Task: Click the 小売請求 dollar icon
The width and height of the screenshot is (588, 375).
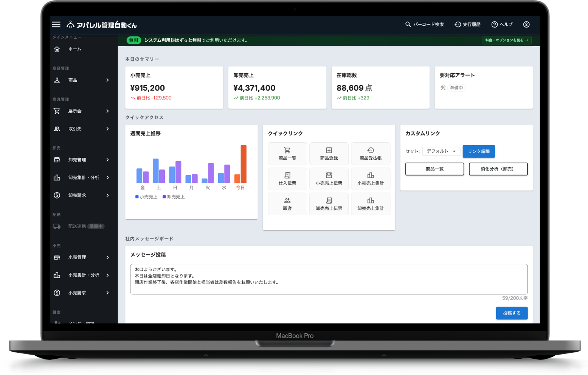Action: 57,293
